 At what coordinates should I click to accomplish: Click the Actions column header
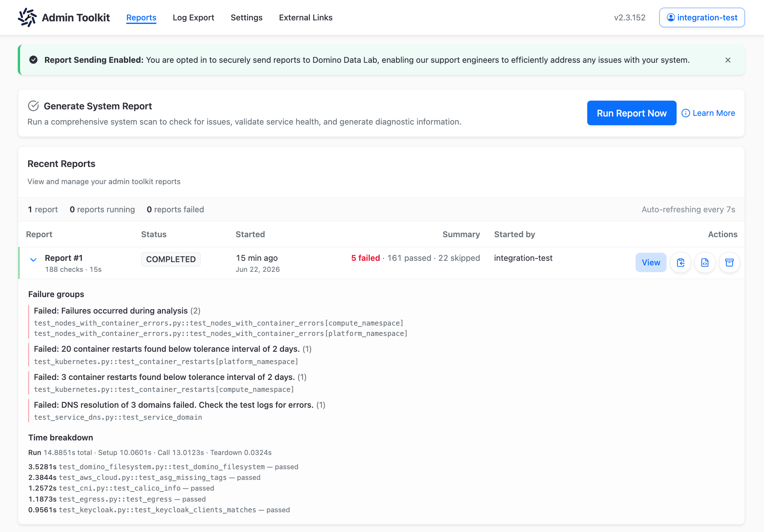pos(723,234)
